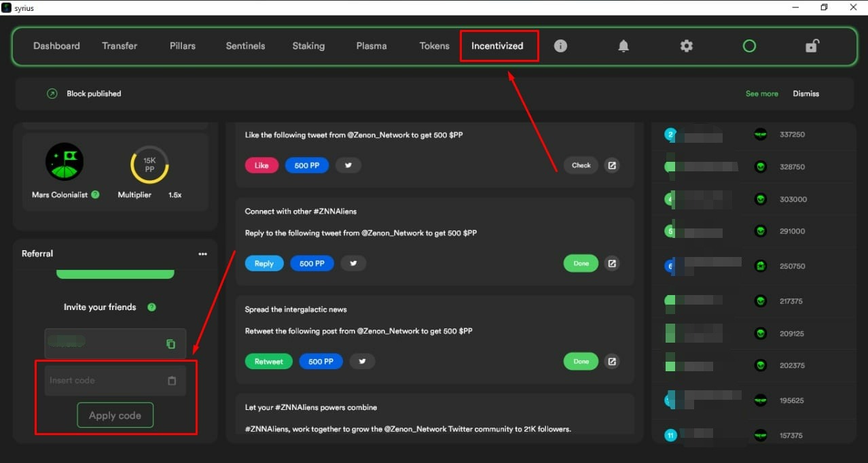Open notifications bell icon
This screenshot has height=463, width=868.
(623, 46)
